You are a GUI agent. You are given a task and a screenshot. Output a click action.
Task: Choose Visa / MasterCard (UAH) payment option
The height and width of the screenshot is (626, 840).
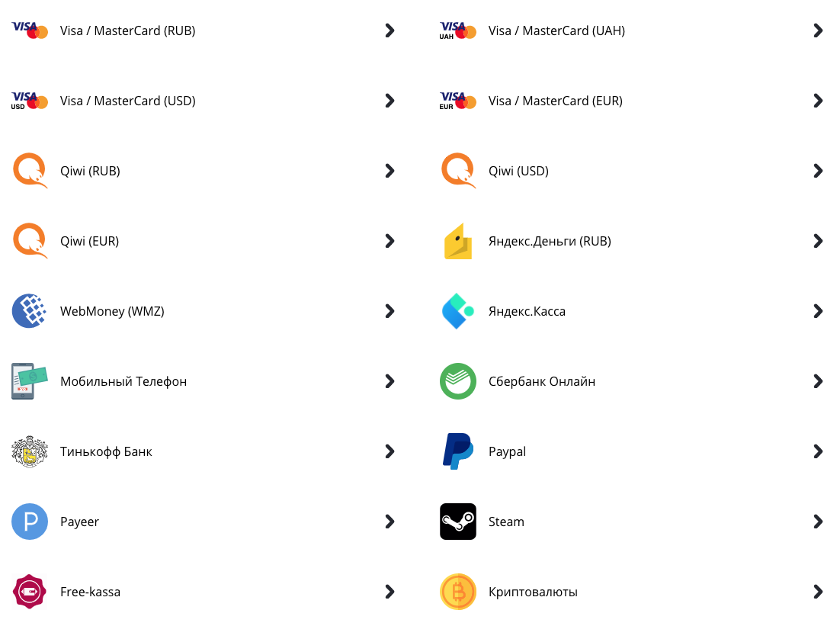[631, 30]
